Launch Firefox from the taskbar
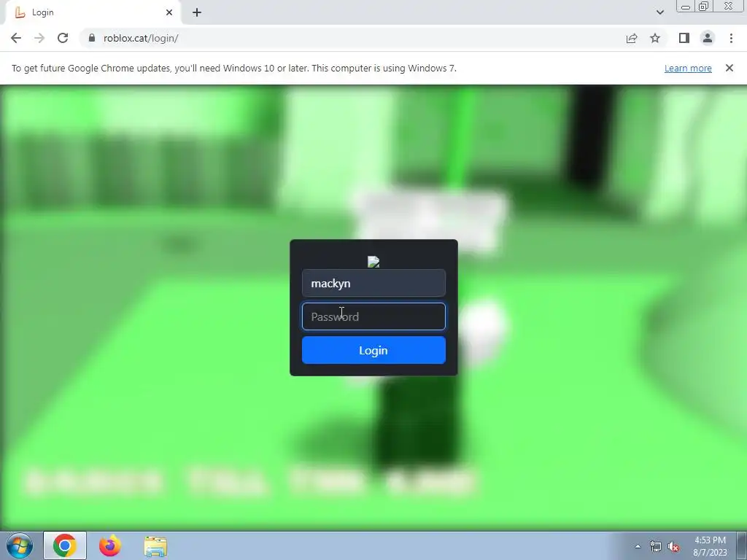The height and width of the screenshot is (560, 747). (x=109, y=545)
